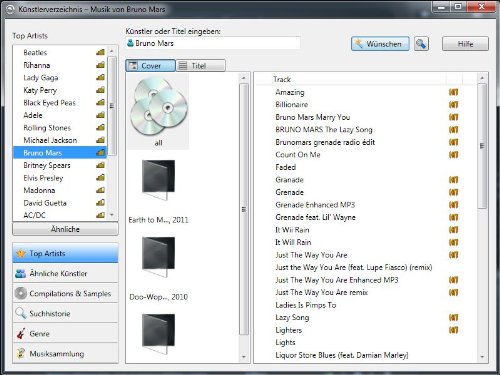500x375 pixels.
Task: Click the speaker icon beside Amazing track
Action: 453,92
